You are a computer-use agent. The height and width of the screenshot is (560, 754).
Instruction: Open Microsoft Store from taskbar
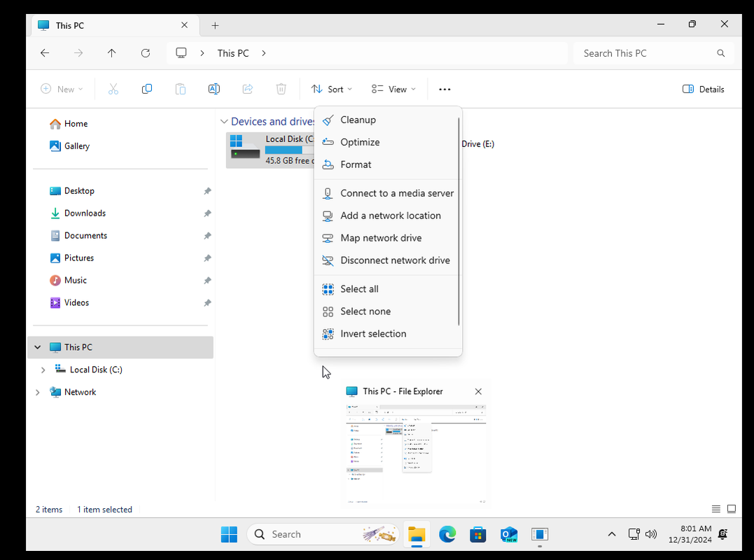coord(478,534)
